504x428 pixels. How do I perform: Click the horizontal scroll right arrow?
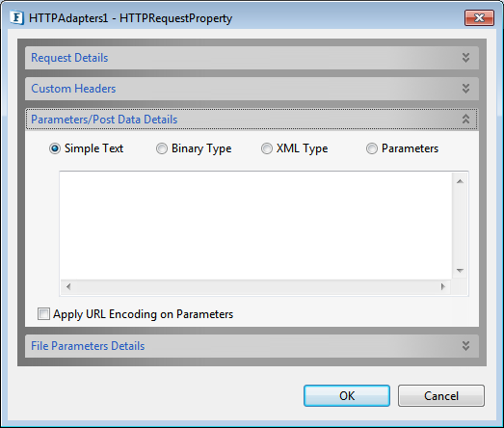pyautogui.click(x=443, y=286)
